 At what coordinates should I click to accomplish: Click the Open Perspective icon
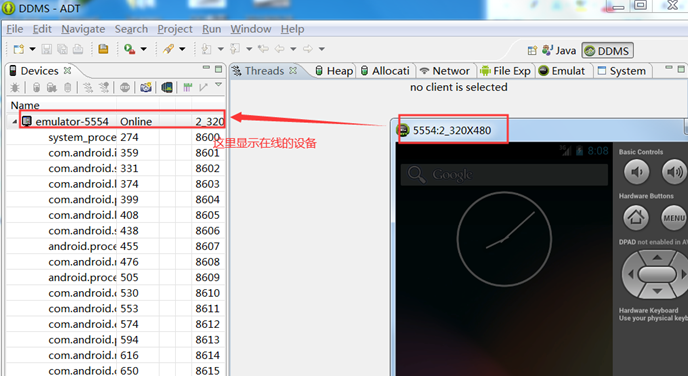(532, 51)
